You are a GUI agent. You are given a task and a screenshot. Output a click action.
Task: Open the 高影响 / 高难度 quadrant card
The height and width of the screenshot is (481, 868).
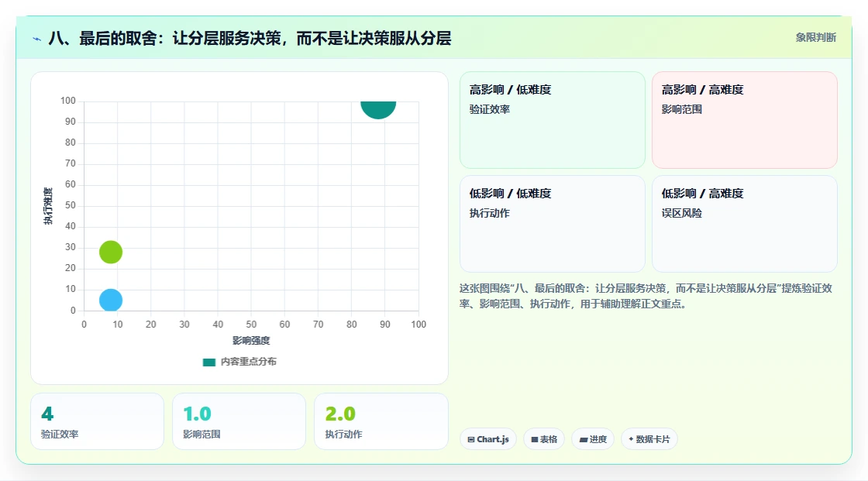[x=745, y=119]
